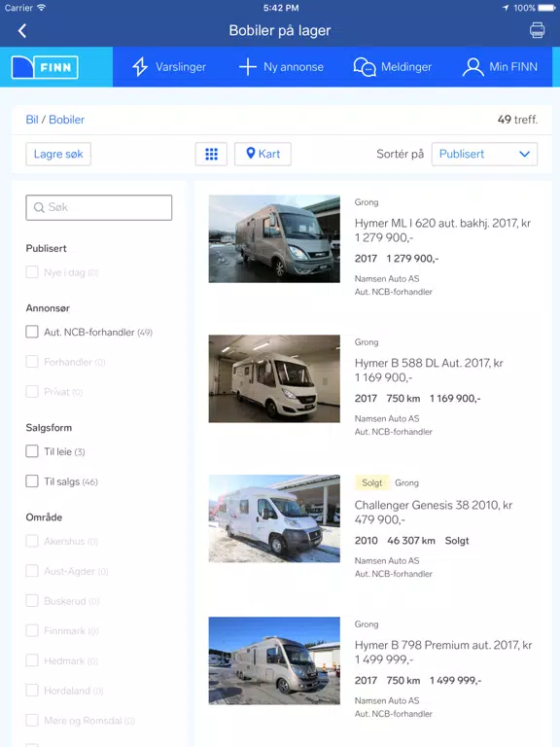Create new ad via Ny annonse
560x747 pixels.
(x=281, y=67)
